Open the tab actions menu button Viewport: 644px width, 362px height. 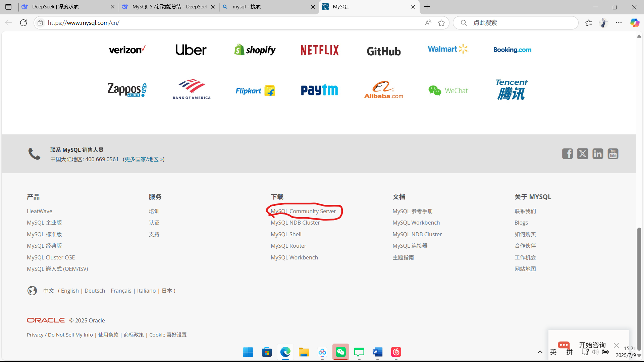[8, 7]
